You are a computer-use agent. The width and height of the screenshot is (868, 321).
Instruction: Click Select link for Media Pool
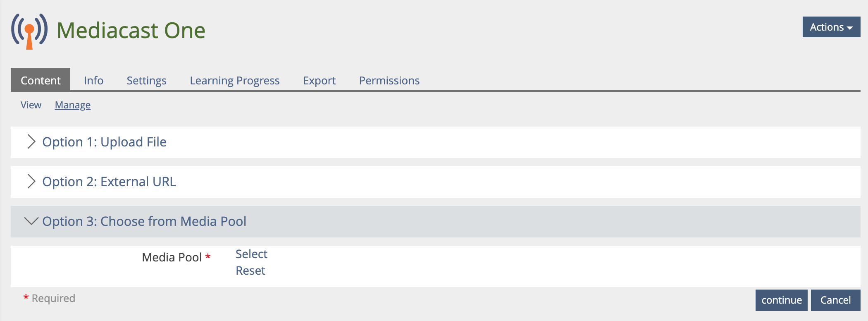251,254
